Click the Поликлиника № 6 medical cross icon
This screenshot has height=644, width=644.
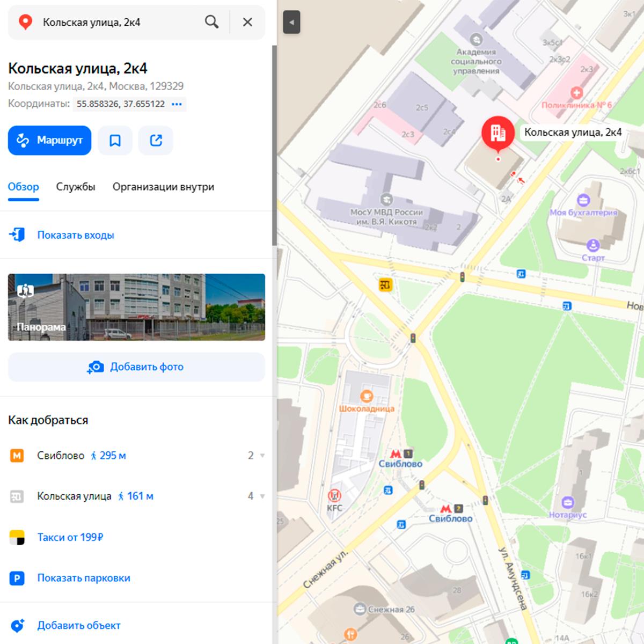[x=577, y=93]
